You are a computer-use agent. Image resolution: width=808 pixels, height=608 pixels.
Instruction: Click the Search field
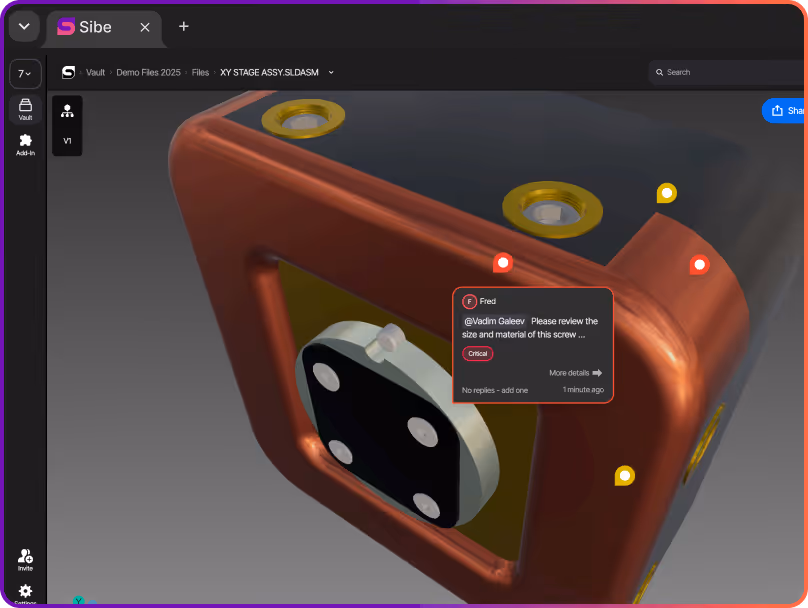coord(728,72)
